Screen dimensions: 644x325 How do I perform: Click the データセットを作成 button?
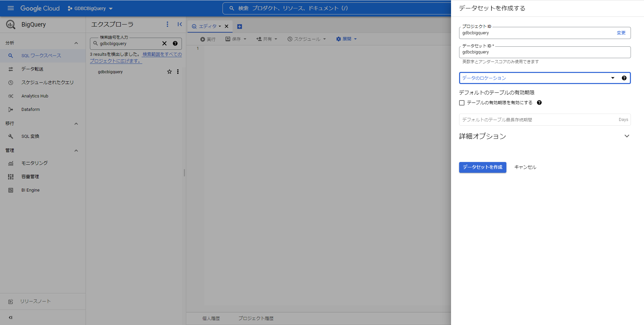pyautogui.click(x=482, y=167)
